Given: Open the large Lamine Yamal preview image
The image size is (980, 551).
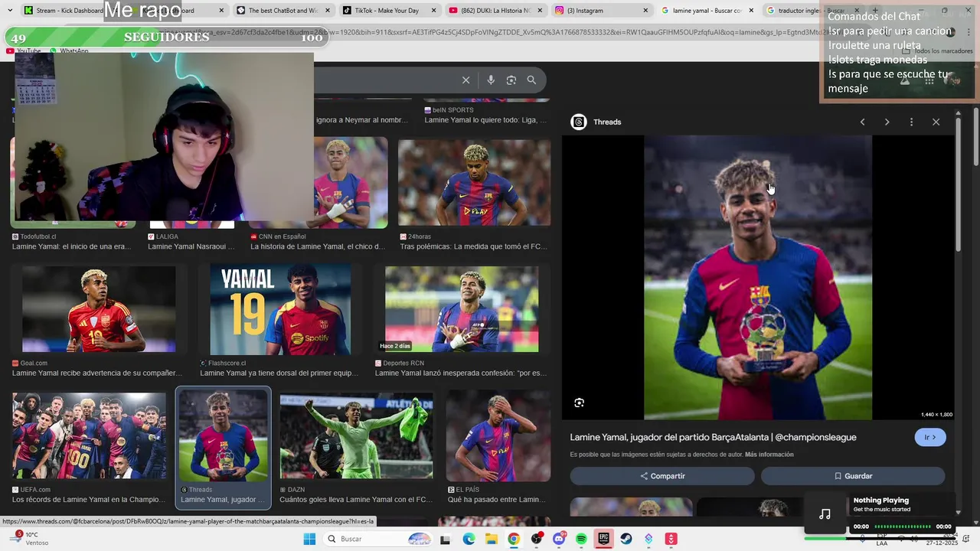Looking at the screenshot, I should point(757,278).
